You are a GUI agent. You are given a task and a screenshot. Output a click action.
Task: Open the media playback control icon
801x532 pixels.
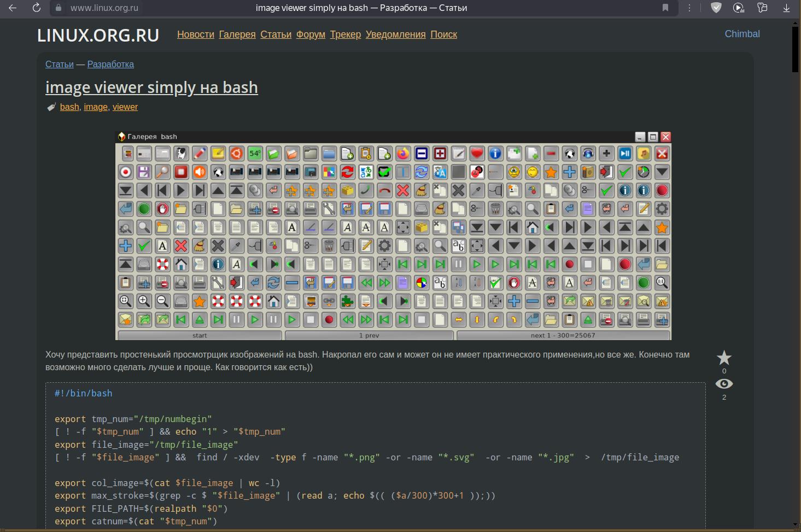739,8
